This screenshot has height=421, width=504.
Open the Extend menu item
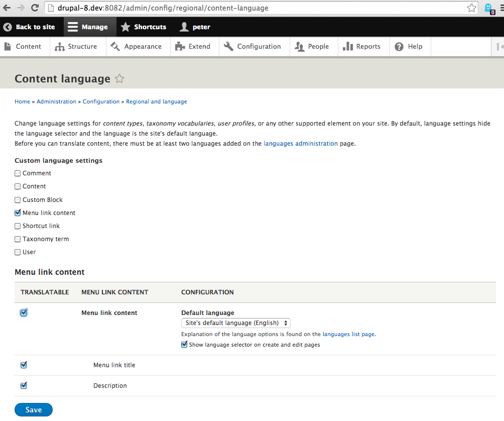[193, 47]
